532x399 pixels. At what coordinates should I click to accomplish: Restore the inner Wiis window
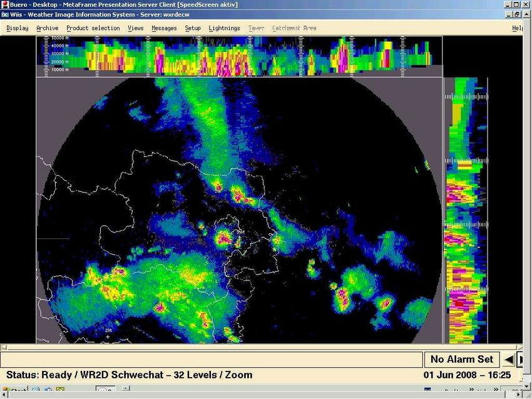click(x=517, y=14)
